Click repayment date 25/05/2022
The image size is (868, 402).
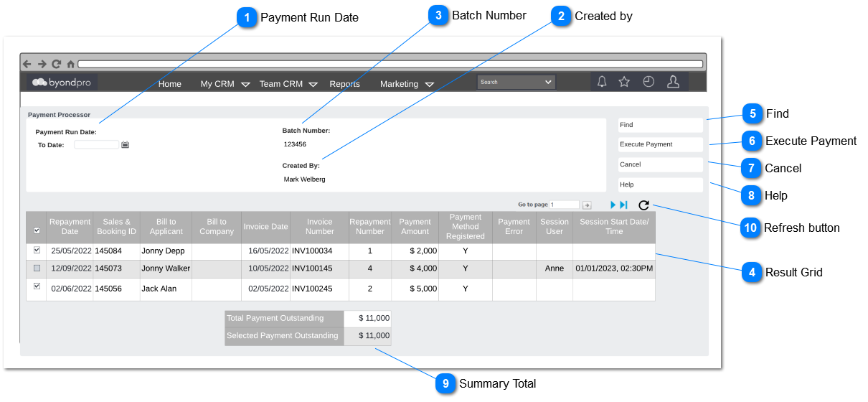[71, 251]
